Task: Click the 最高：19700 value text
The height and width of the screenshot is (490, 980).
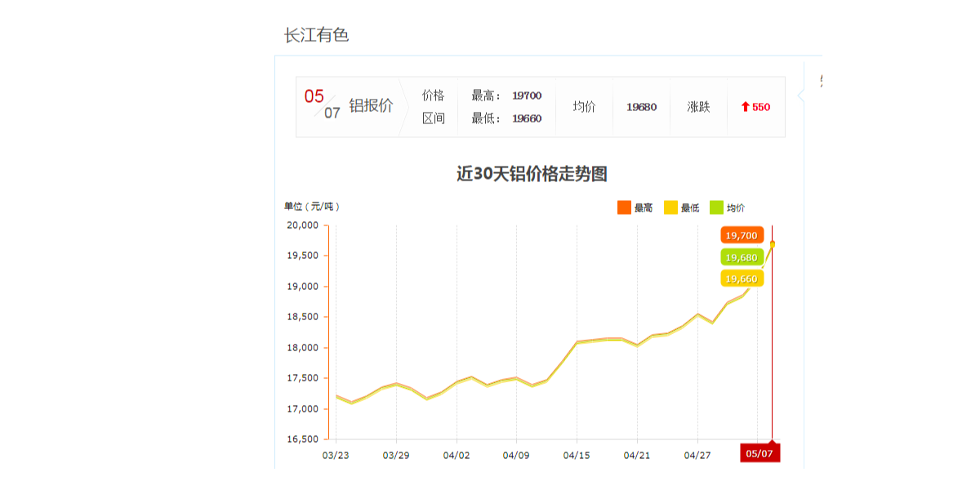Action: 505,96
